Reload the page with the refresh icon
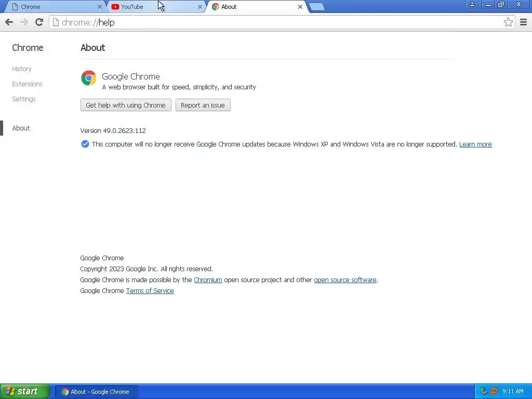The image size is (532, 399). click(x=39, y=22)
